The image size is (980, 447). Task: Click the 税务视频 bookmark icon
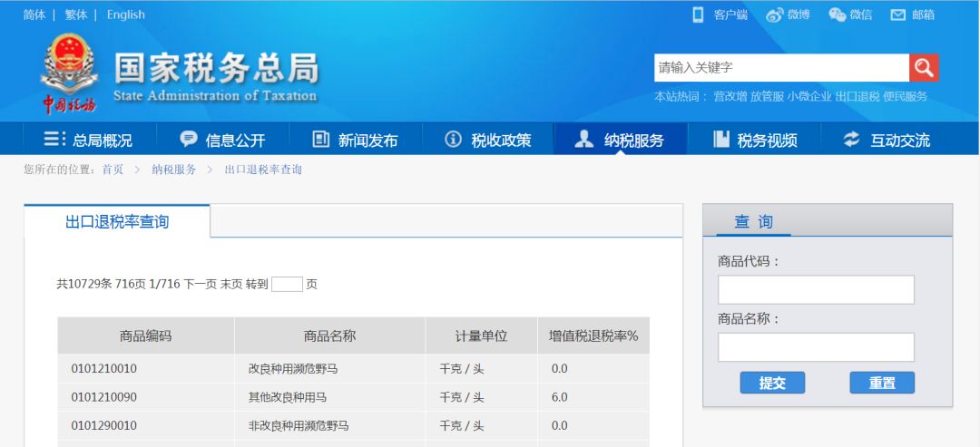click(721, 139)
